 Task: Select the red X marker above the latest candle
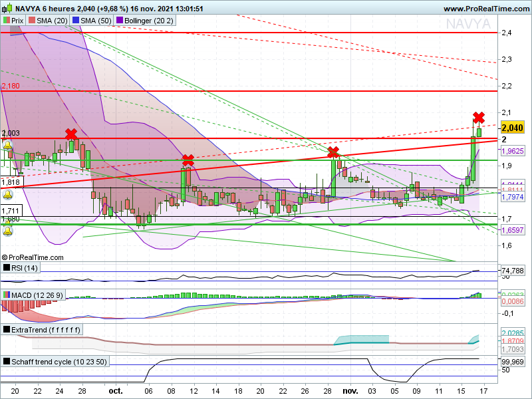point(479,118)
